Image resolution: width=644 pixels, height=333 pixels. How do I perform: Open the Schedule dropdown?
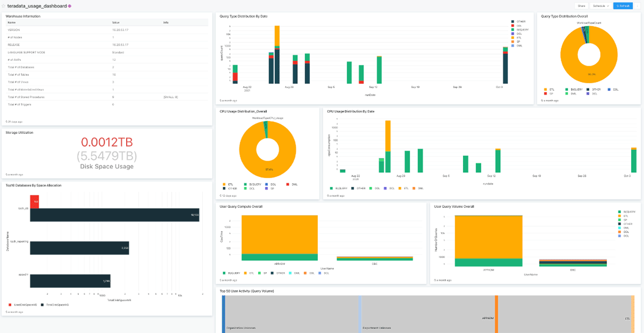point(601,6)
